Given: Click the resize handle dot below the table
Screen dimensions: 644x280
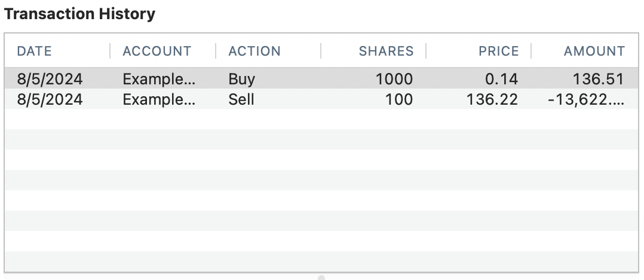Looking at the screenshot, I should tap(321, 278).
